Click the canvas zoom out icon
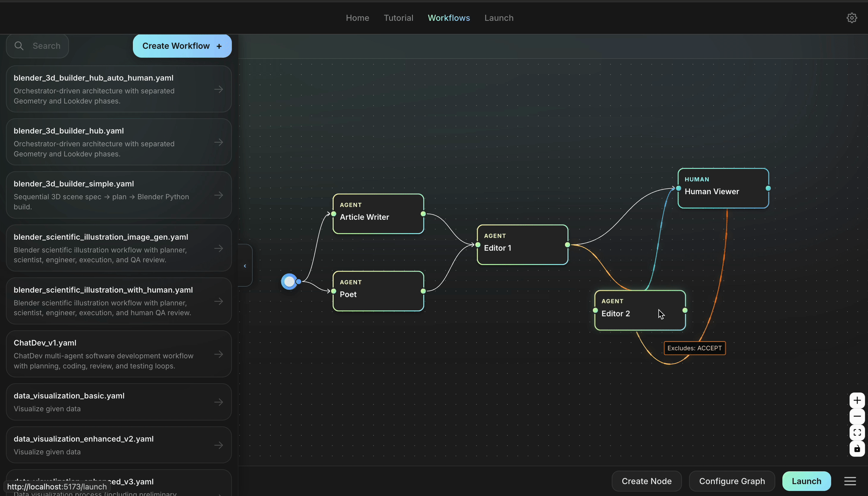Screen dimensions: 868x496 pyautogui.click(x=857, y=416)
